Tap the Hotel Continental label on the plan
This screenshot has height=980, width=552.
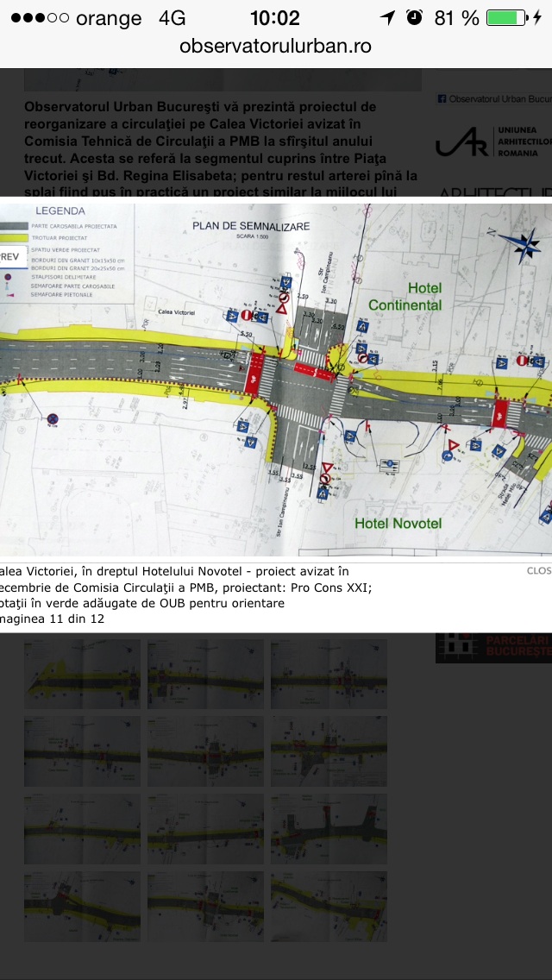(x=405, y=297)
